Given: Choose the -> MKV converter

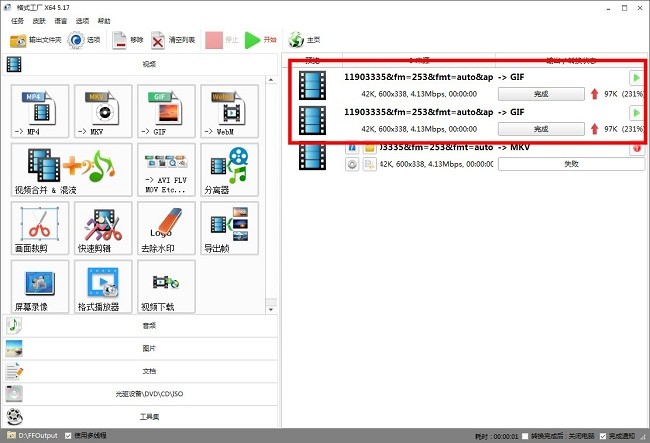Looking at the screenshot, I should pyautogui.click(x=103, y=111).
